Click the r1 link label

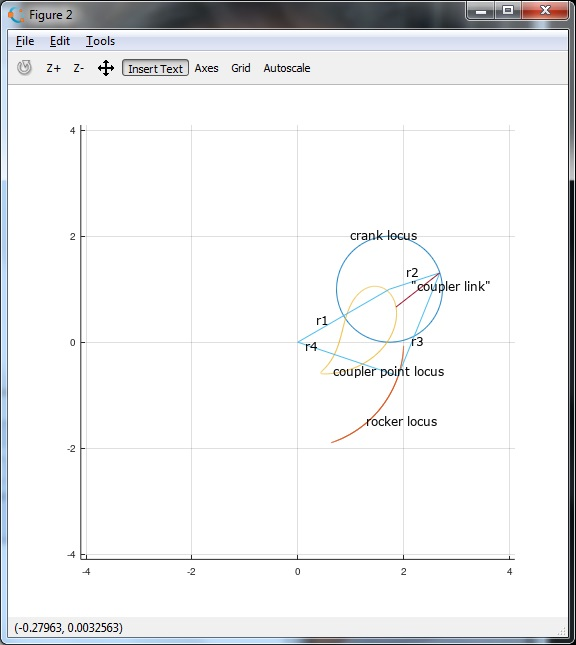(322, 321)
